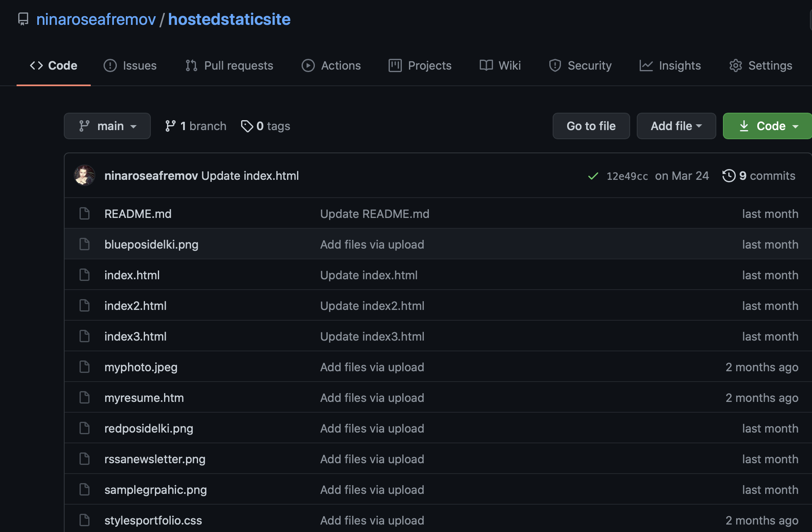
Task: Open the ninaroseafremov commit author link
Action: (x=151, y=176)
